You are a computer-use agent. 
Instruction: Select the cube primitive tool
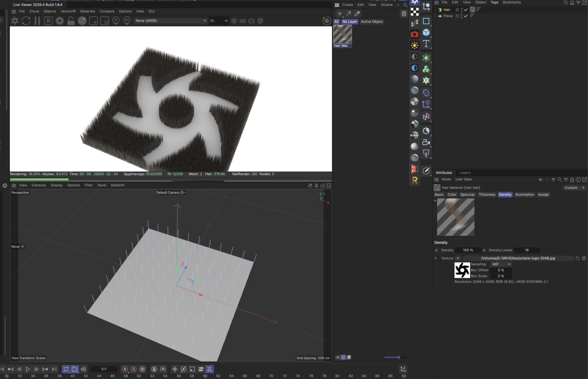click(426, 32)
